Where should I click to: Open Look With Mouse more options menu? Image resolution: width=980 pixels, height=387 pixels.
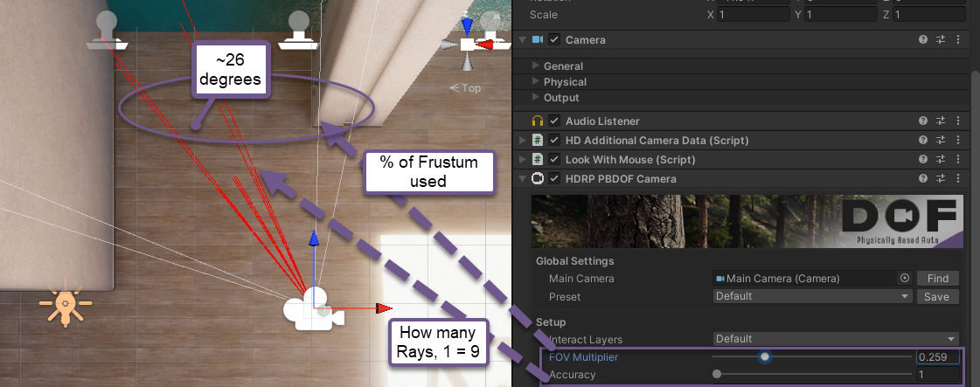[959, 160]
